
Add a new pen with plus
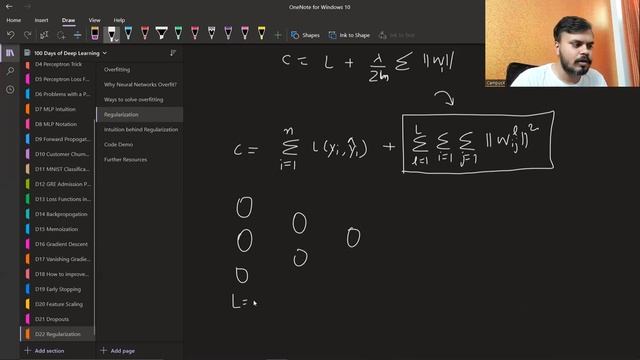pyautogui.click(x=278, y=36)
